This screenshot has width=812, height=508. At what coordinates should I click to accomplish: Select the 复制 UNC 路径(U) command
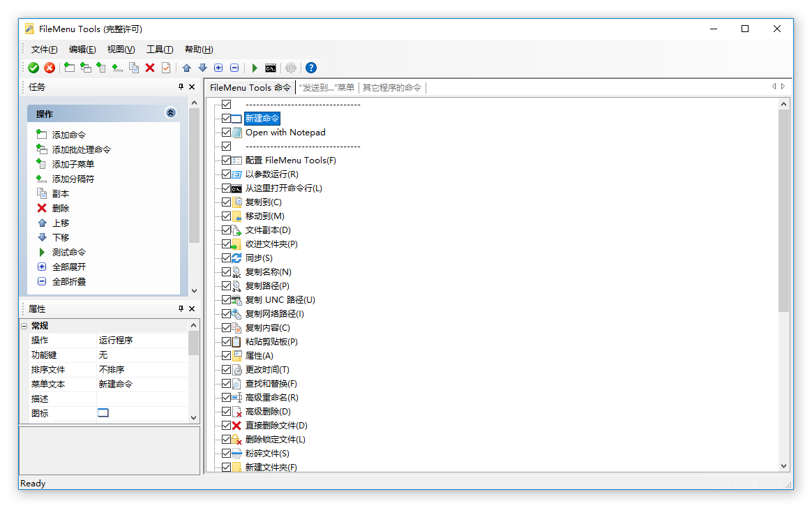280,300
